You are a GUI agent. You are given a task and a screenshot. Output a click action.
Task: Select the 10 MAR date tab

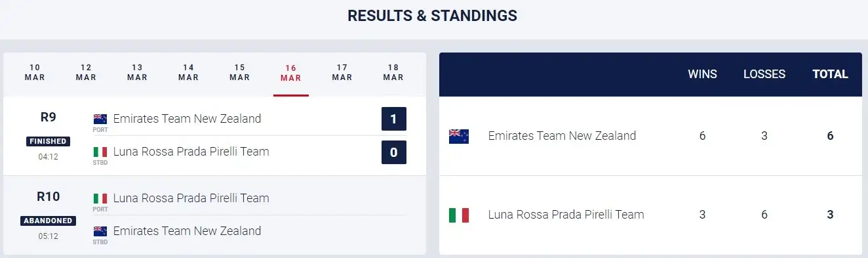point(35,73)
